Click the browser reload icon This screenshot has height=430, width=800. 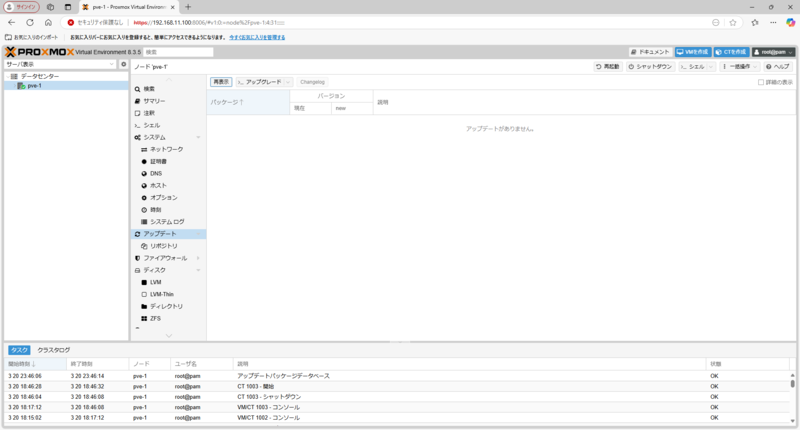pyautogui.click(x=30, y=22)
